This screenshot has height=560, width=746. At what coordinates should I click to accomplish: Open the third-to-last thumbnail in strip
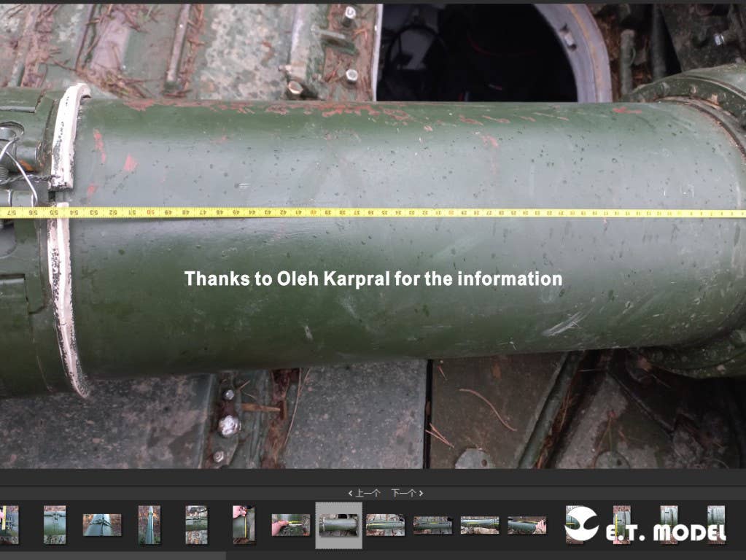point(621,525)
